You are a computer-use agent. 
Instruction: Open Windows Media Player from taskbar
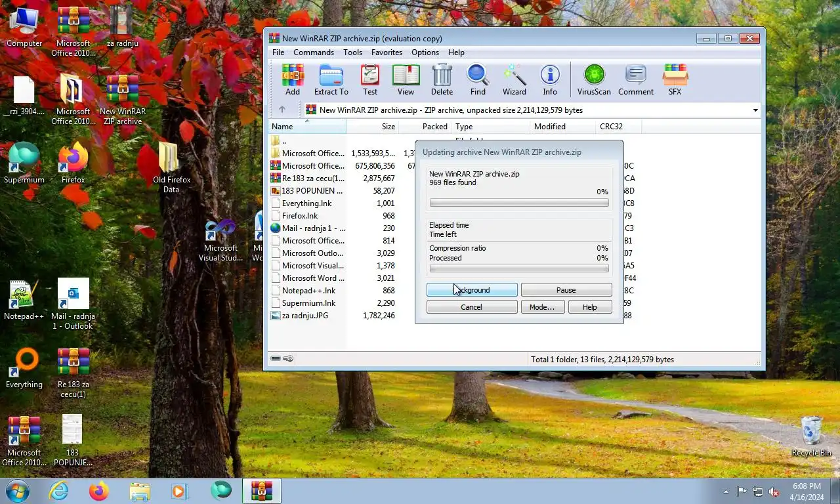pos(179,491)
